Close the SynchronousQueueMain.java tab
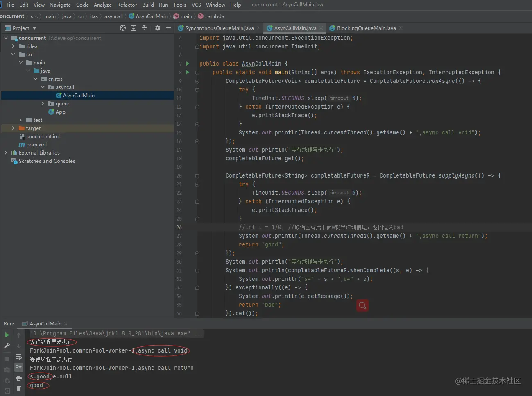Screen dimensions: 532x396 pyautogui.click(x=258, y=28)
